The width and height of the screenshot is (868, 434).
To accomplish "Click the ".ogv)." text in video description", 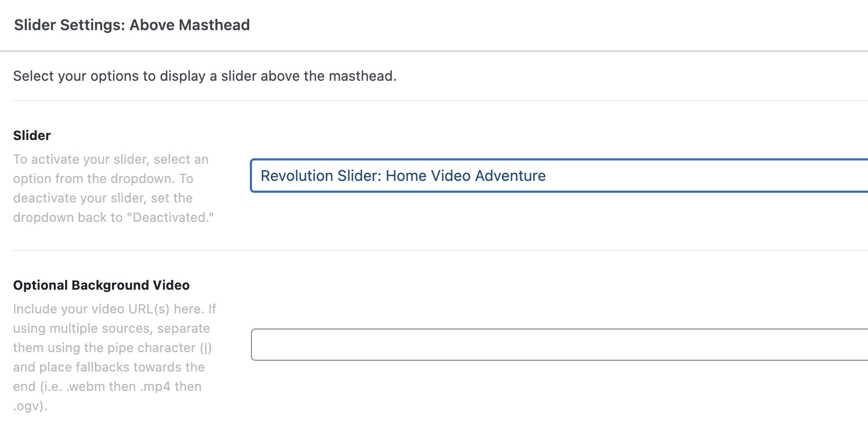I will click(x=30, y=406).
